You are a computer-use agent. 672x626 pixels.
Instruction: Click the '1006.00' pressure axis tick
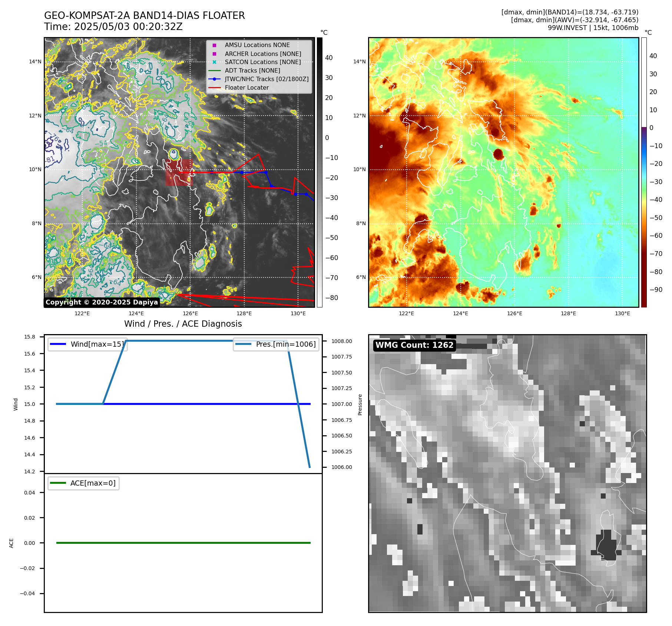[x=342, y=467]
